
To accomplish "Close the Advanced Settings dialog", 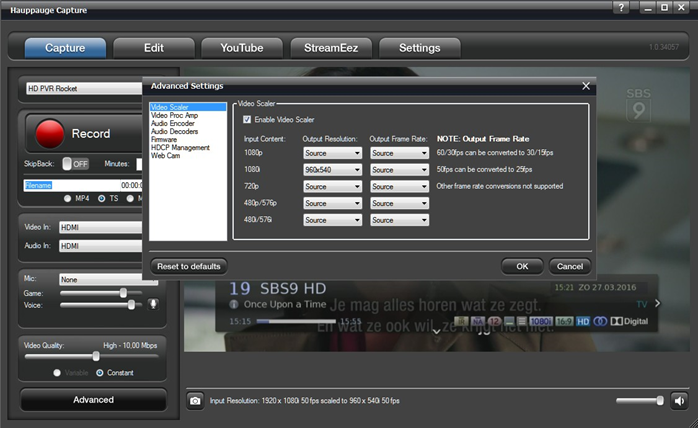I will click(586, 86).
